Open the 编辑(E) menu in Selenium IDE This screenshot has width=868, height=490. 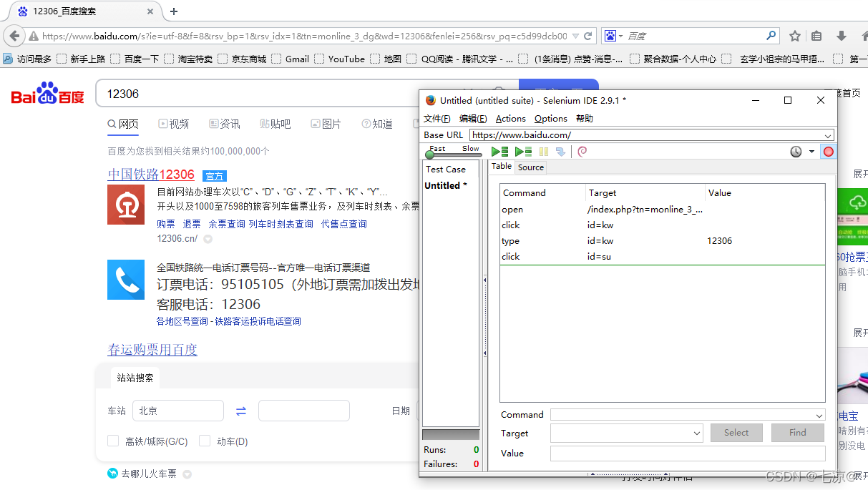473,119
